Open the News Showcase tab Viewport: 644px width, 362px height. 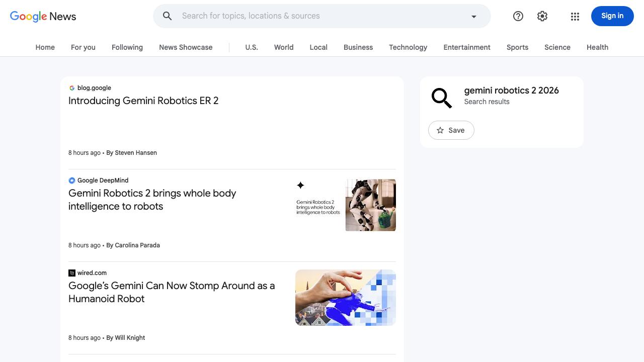point(186,47)
